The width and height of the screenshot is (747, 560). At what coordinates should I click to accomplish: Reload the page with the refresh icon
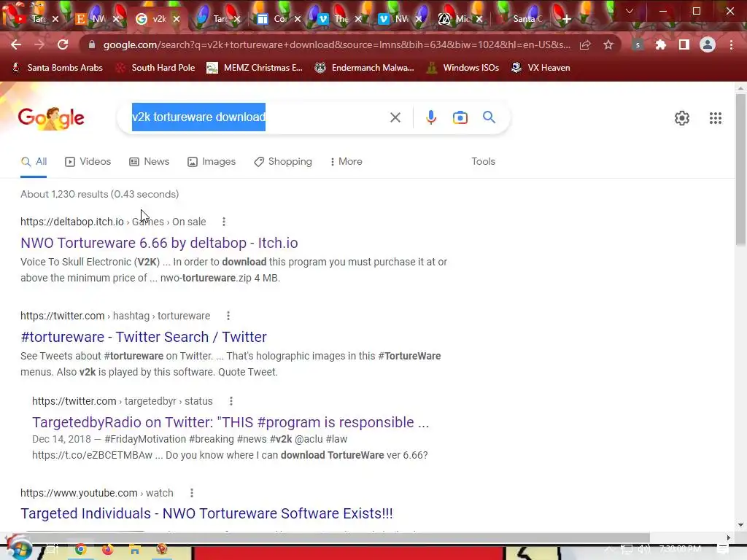pos(63,44)
